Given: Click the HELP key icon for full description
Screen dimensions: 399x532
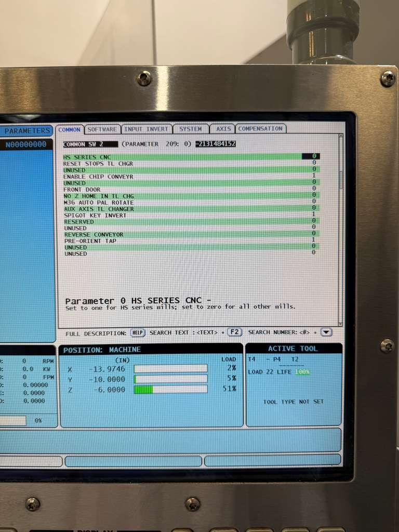Looking at the screenshot, I should (x=137, y=332).
